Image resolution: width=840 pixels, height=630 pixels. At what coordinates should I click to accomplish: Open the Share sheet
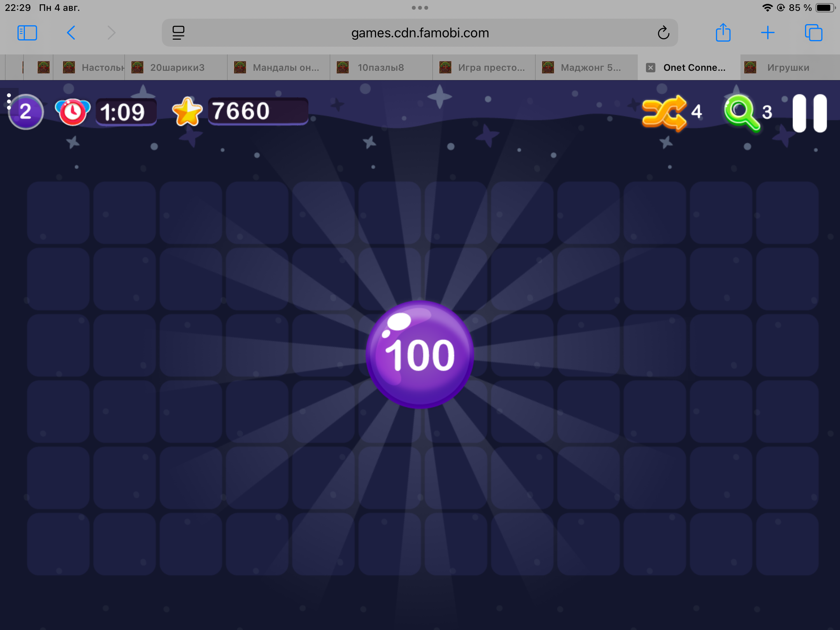723,32
